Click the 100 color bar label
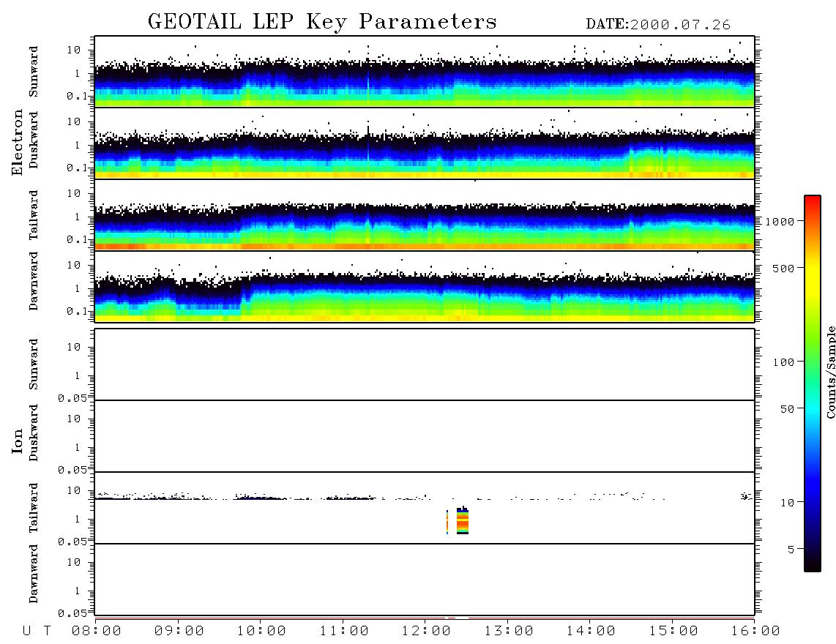836x644 pixels. 783,362
